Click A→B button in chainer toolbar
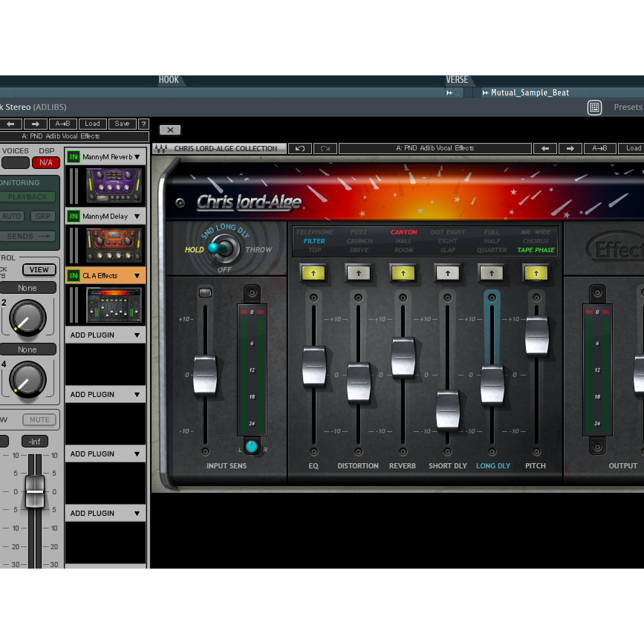The width and height of the screenshot is (644, 644). coord(63,124)
